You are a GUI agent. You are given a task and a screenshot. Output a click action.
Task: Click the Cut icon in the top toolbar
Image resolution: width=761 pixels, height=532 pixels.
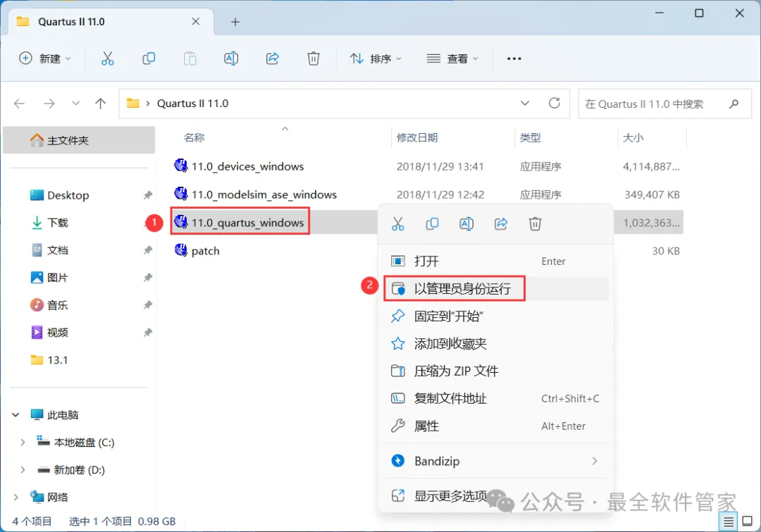(107, 58)
